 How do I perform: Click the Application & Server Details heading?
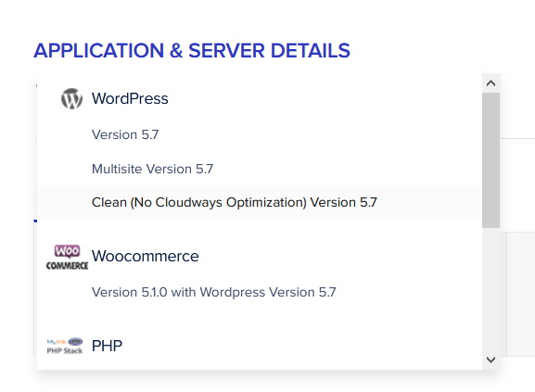[x=192, y=51]
